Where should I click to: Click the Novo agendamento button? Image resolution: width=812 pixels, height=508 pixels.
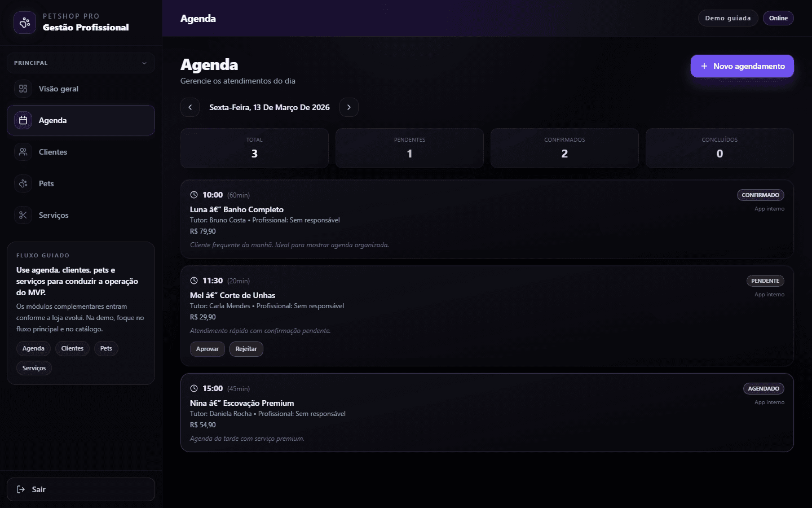pyautogui.click(x=742, y=66)
